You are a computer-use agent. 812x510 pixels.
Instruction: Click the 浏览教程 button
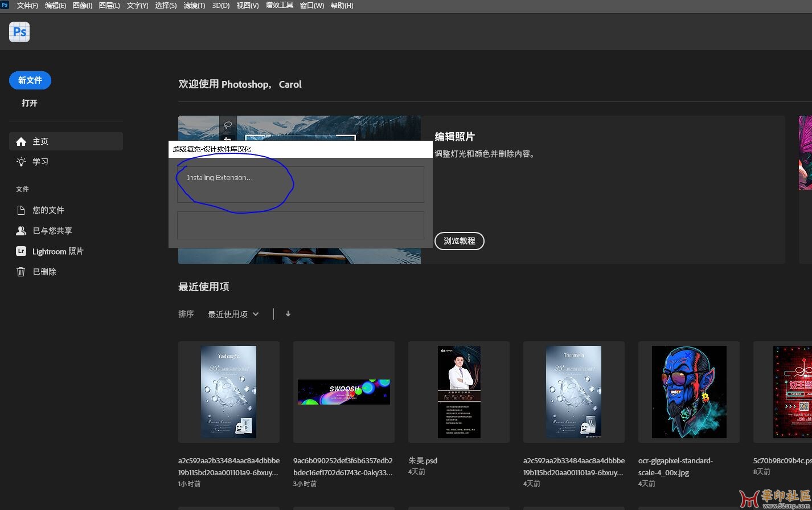460,241
